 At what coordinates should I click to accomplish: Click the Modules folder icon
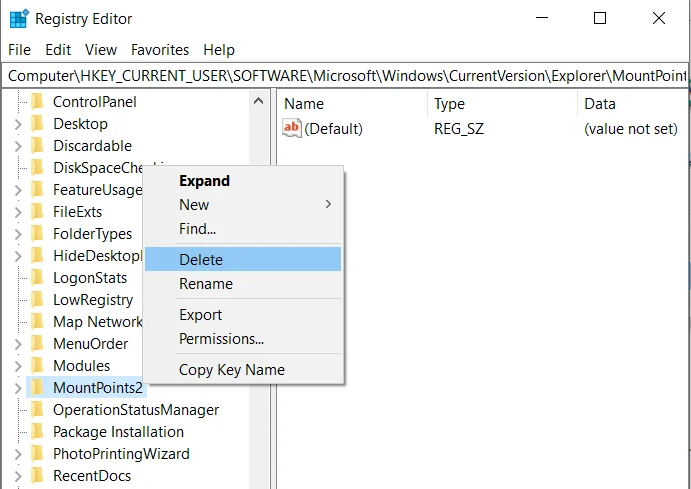click(38, 366)
